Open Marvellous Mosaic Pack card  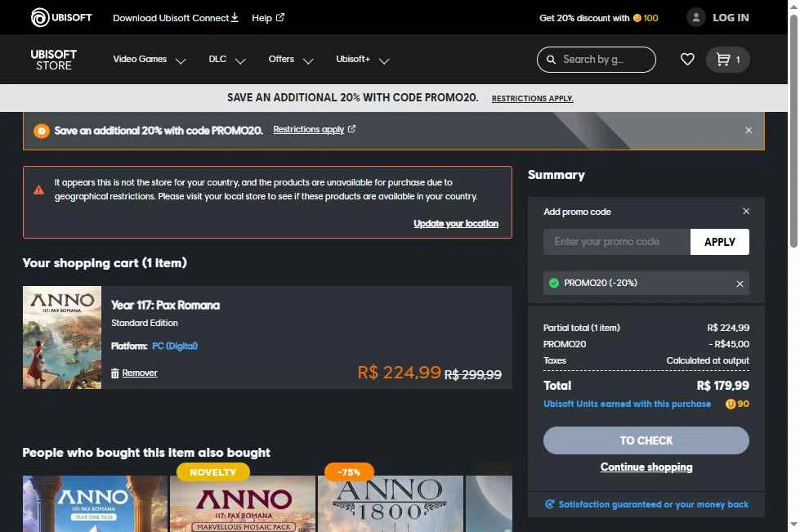coord(243,503)
